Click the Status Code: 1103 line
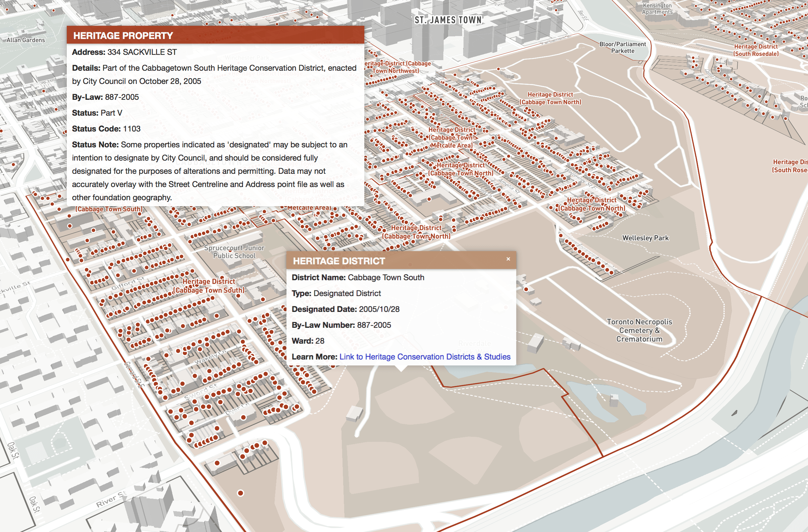 tap(106, 129)
